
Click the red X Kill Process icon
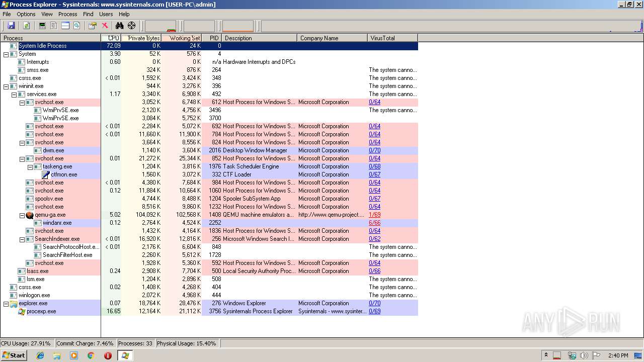105,26
